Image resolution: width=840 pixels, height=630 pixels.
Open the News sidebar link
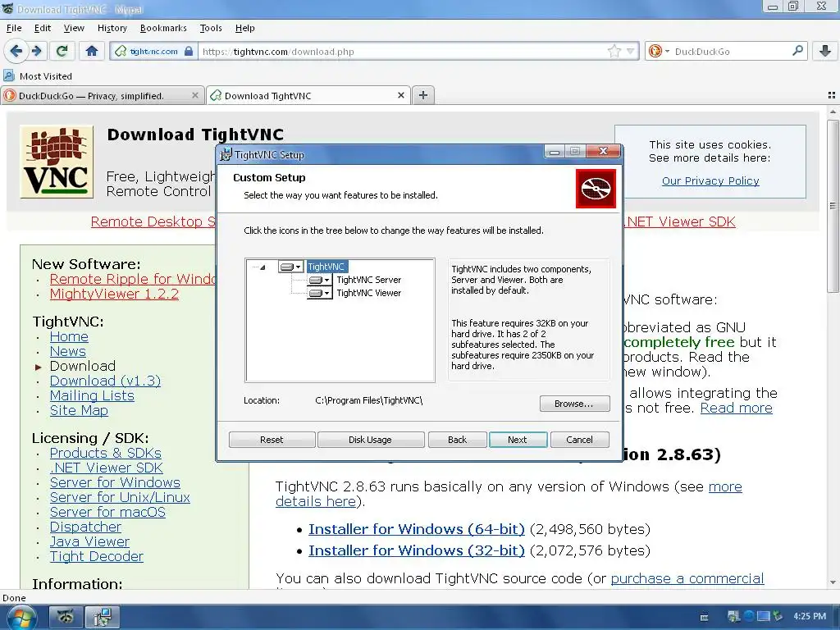pyautogui.click(x=67, y=351)
